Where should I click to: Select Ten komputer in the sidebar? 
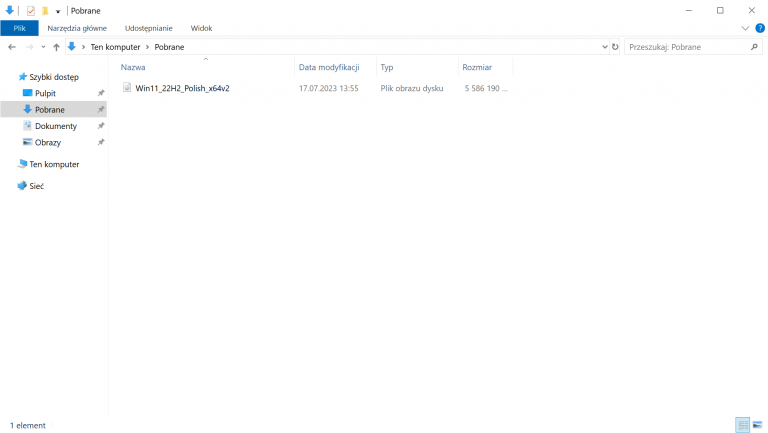[x=54, y=164]
